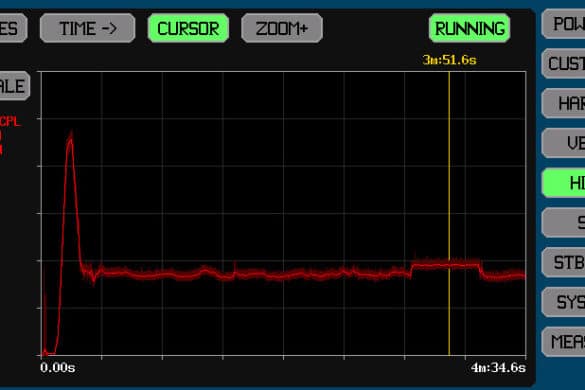The width and height of the screenshot is (585, 390).
Task: Open the HAR tab on the right sidebar
Action: (563, 103)
